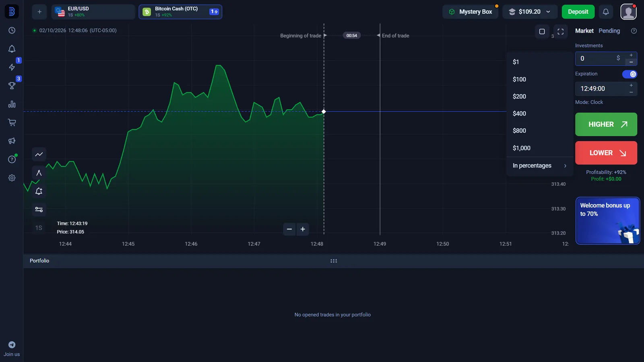644x362 pixels.
Task: Switch to the EUR/USD asset tab
Action: coord(93,12)
